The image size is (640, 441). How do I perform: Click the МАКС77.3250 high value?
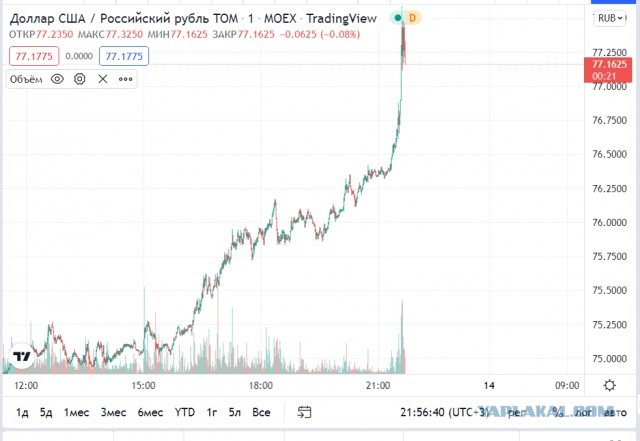point(110,34)
